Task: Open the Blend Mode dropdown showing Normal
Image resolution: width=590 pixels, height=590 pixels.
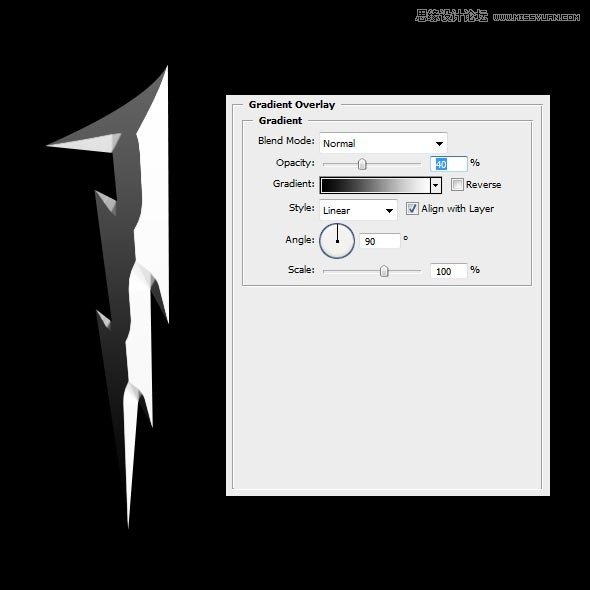Action: pyautogui.click(x=383, y=143)
